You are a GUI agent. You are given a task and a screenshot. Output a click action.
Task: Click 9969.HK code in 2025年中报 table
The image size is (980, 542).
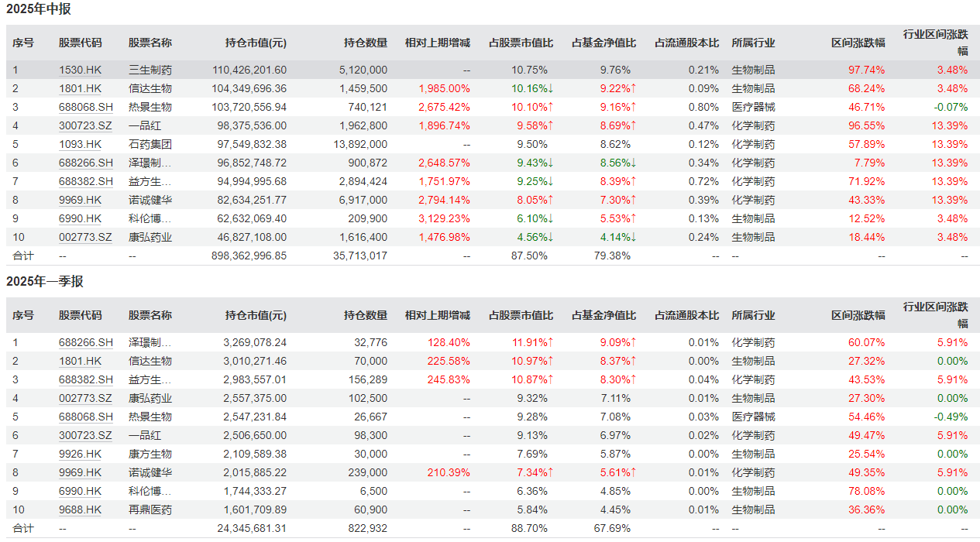81,200
